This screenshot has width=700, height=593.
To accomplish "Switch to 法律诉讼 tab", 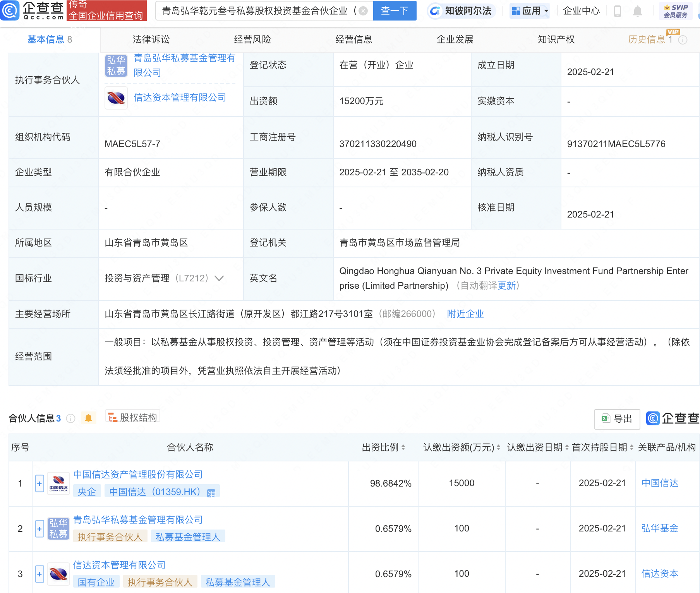I will [151, 39].
